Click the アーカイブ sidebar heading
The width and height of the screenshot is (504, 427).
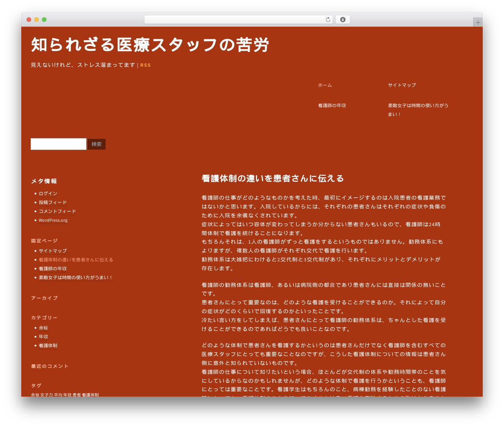pyautogui.click(x=44, y=298)
